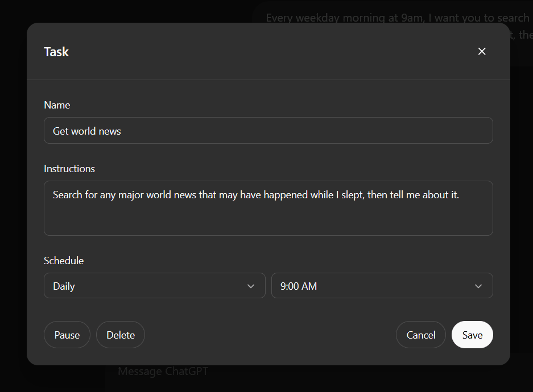
Task: Cancel editing the task
Action: click(x=420, y=335)
